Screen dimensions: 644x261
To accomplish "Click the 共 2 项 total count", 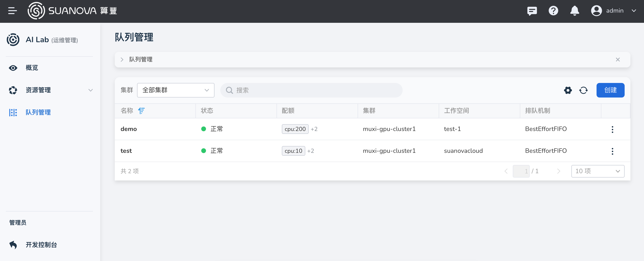I will [x=130, y=171].
